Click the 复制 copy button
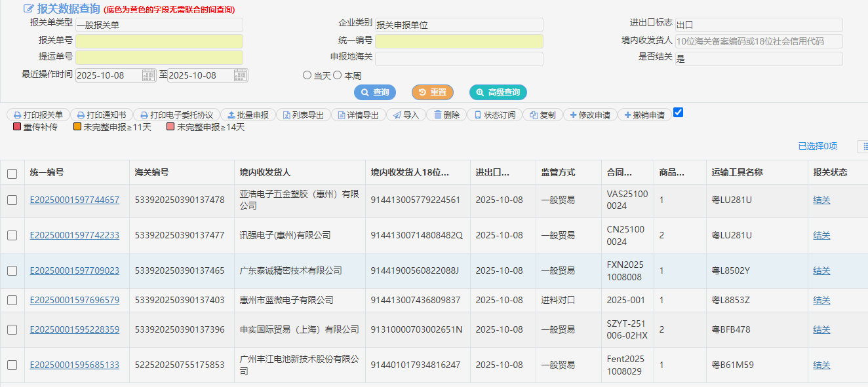The image size is (868, 387). [542, 115]
